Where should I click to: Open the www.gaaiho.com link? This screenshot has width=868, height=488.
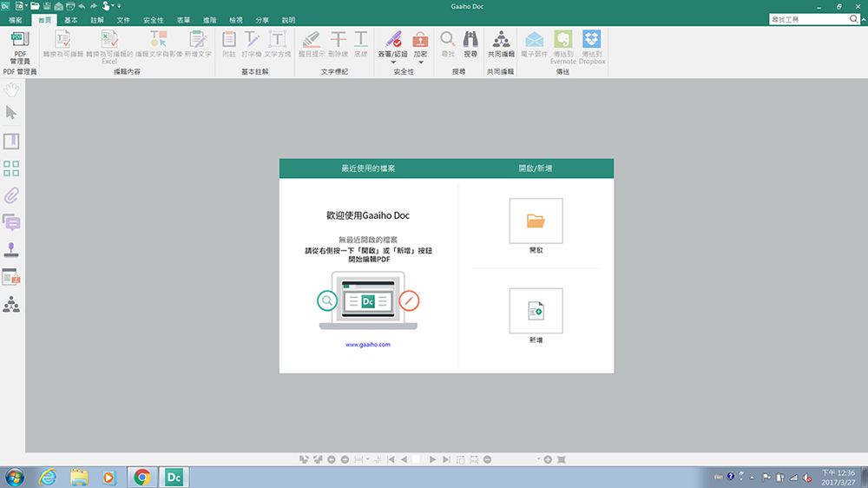[x=368, y=345]
